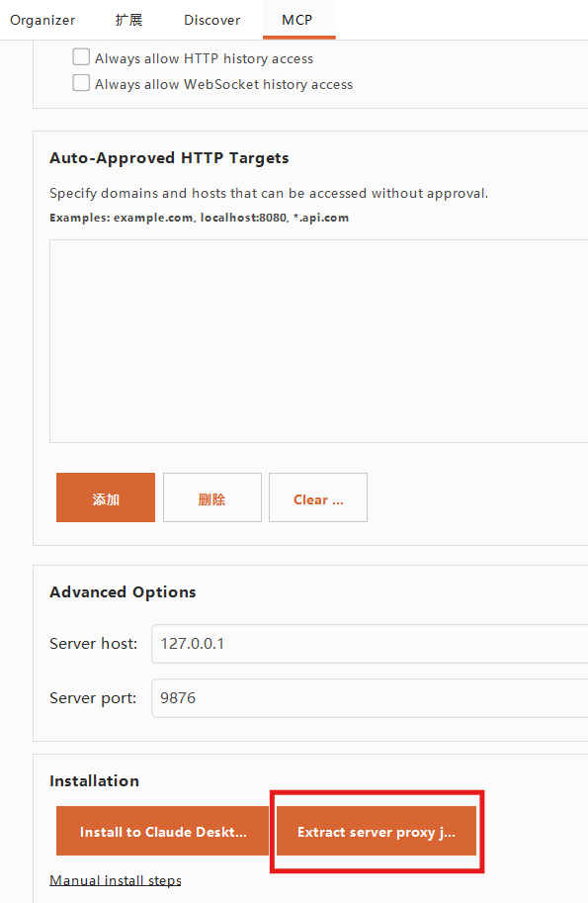Click the MCP tab
588x903 pixels.
297,20
